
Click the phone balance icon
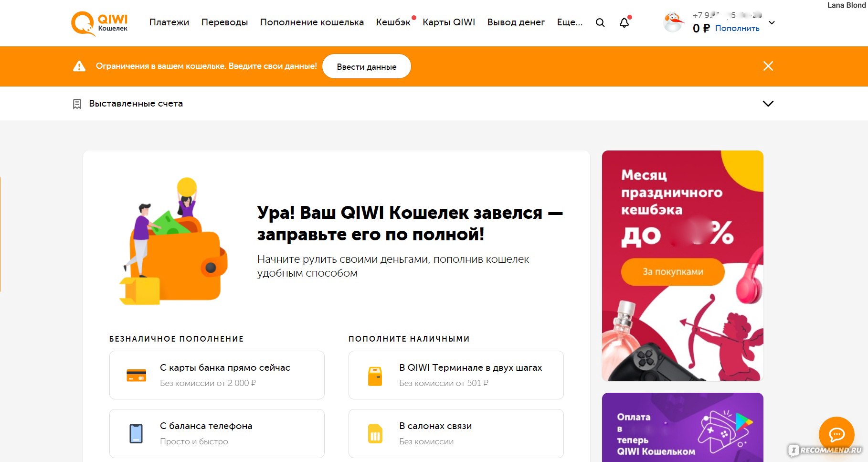pos(136,434)
